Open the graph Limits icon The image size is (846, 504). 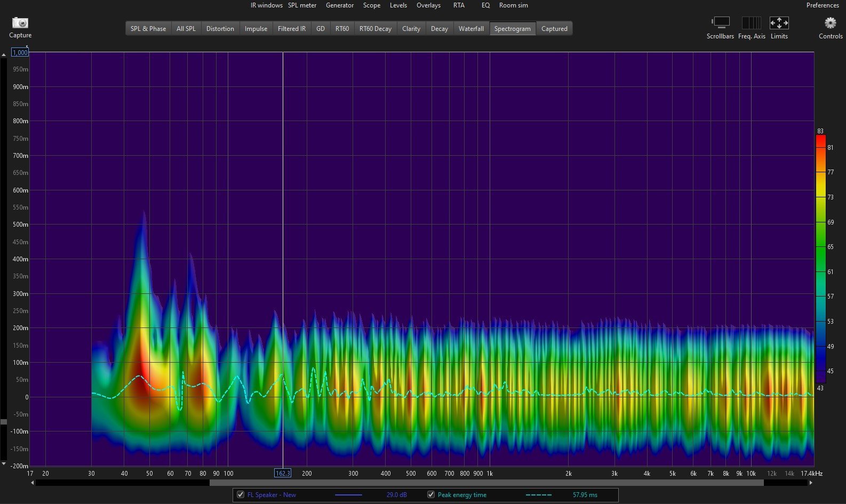click(x=779, y=22)
